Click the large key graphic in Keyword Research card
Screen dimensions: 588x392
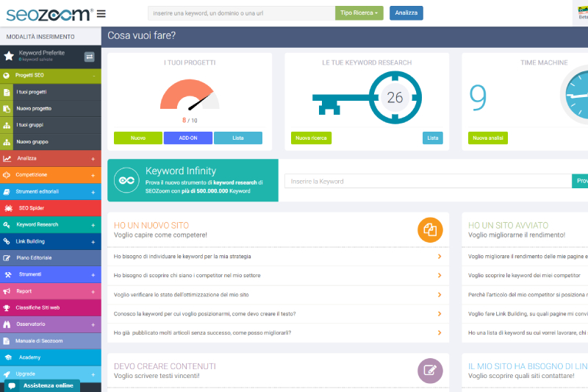point(367,98)
